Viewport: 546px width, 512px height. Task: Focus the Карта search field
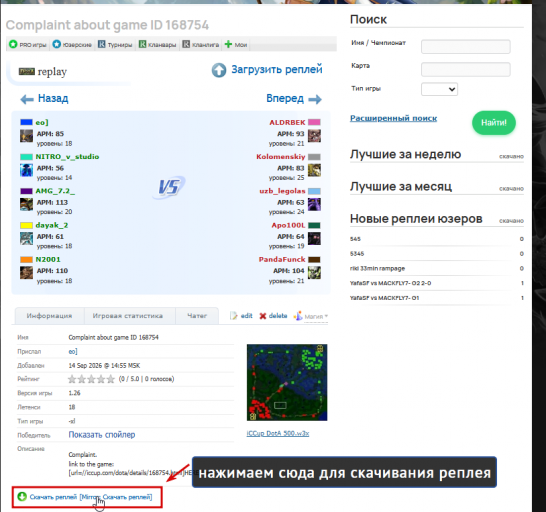[x=466, y=69]
